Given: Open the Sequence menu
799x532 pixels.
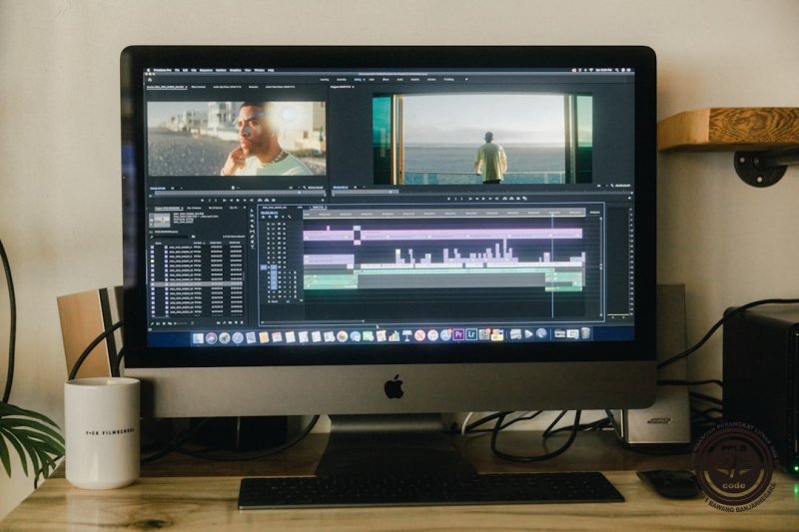Looking at the screenshot, I should click(x=206, y=70).
